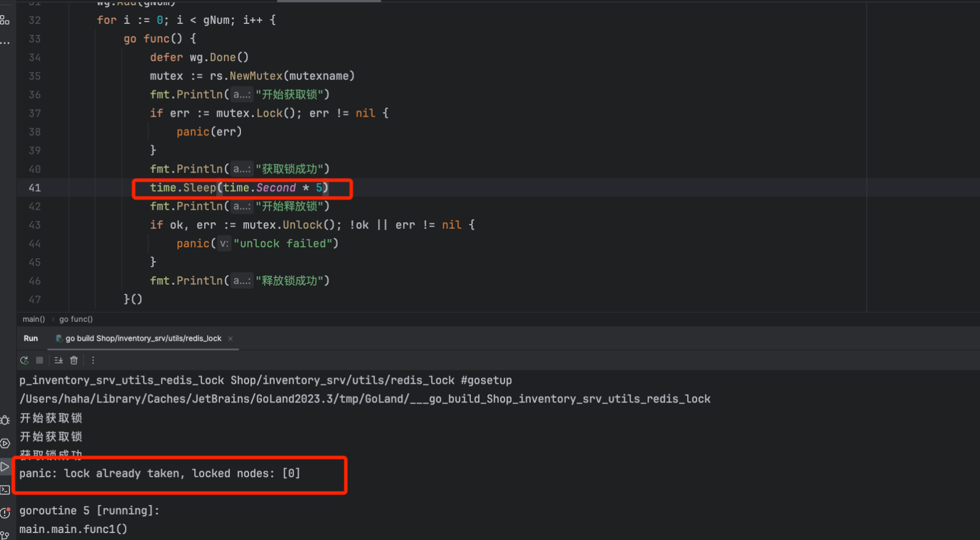Click the go func() breadcrumb
This screenshot has width=980, height=540.
point(76,319)
